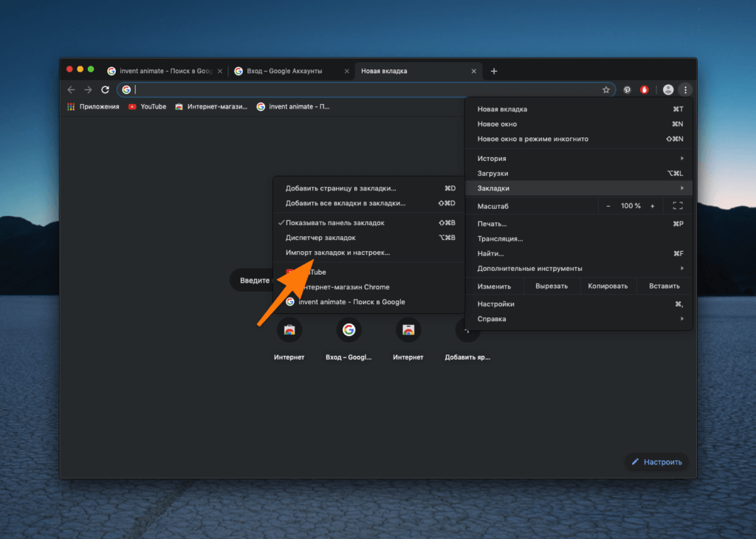Image resolution: width=756 pixels, height=539 pixels.
Task: Open a new tab with plus icon
Action: 494,72
